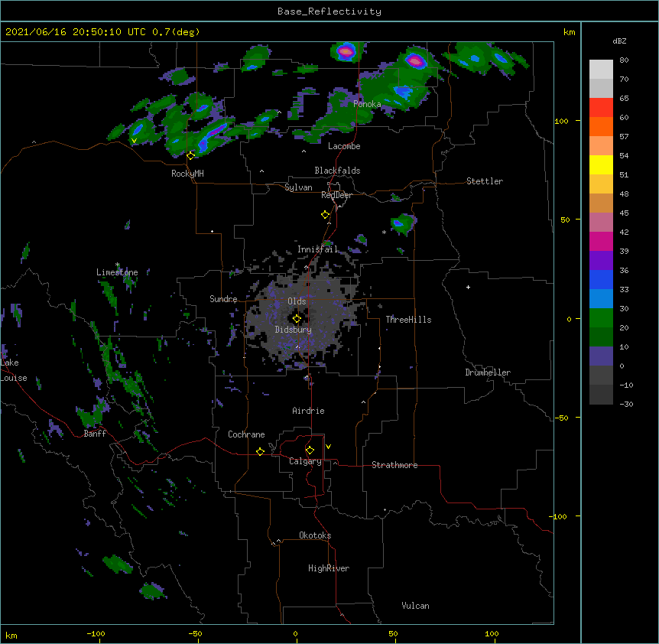Click the dBZ legend heading
Image resolution: width=659 pixels, height=644 pixels.
619,41
